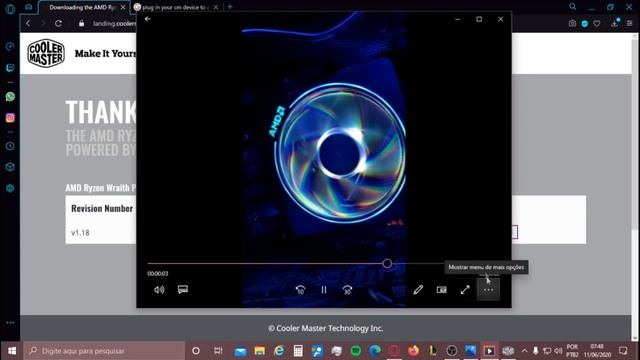
Task: Open Instagram in the browser sidebar
Action: tap(10, 118)
